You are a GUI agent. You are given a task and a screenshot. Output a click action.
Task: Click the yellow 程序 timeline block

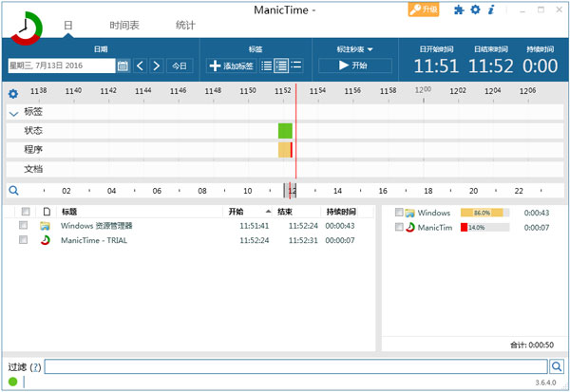[284, 150]
